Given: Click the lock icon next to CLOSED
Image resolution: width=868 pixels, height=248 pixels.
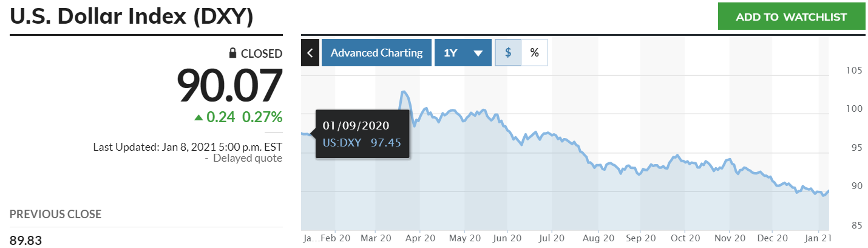Looking at the screenshot, I should (x=232, y=53).
